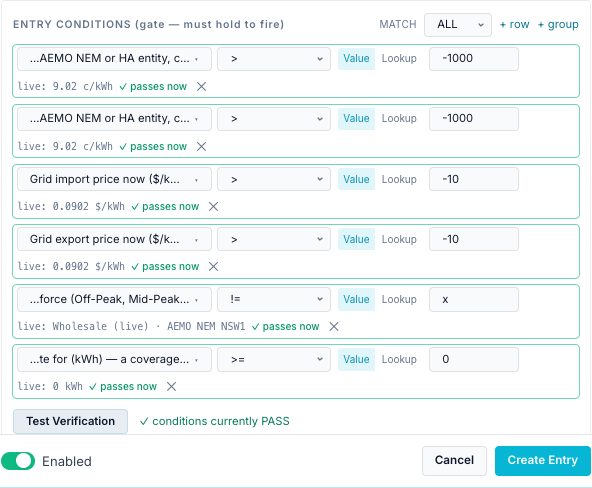
Task: Edit the x value field
Action: [x=474, y=299]
